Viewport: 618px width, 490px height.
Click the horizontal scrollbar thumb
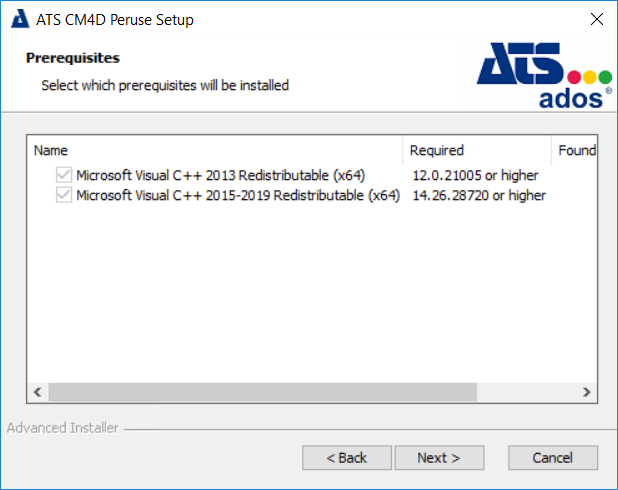click(262, 392)
